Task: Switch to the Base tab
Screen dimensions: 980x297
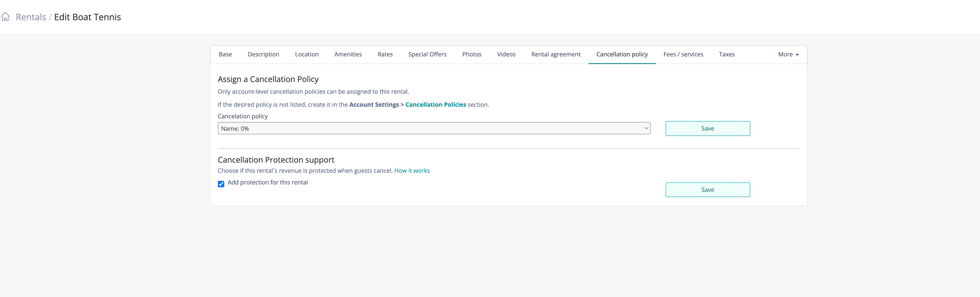Action: click(x=225, y=54)
